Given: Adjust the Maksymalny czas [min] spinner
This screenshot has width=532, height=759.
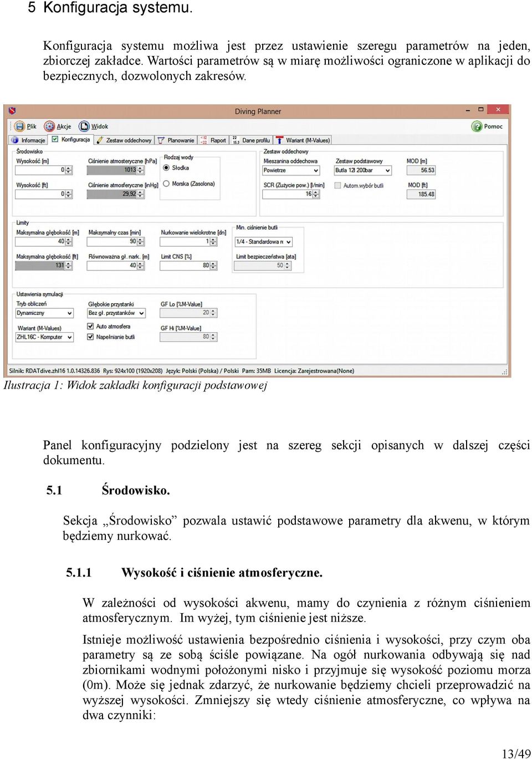Looking at the screenshot, I should [x=141, y=242].
